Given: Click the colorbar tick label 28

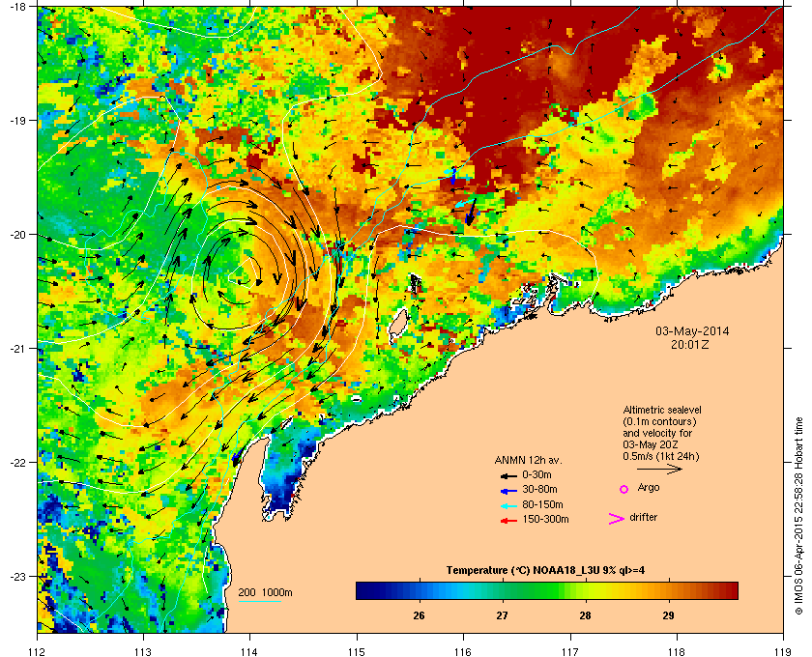Looking at the screenshot, I should coord(585,615).
